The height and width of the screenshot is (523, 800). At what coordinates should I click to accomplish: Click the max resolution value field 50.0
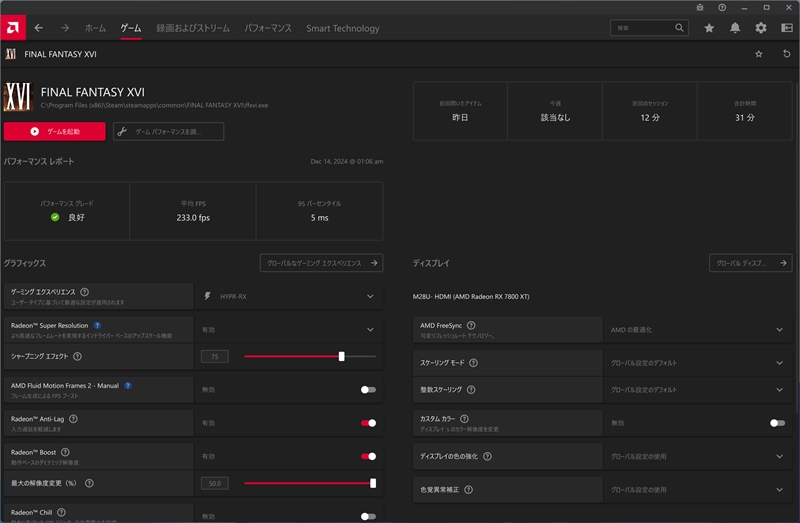(215, 483)
